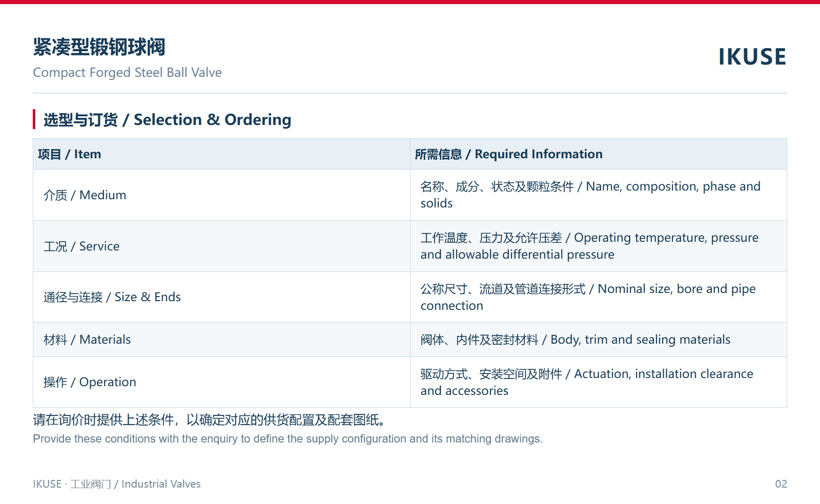Viewport: 820px width, 504px height.
Task: Click the Body, trim and sealing materials text
Action: click(575, 340)
